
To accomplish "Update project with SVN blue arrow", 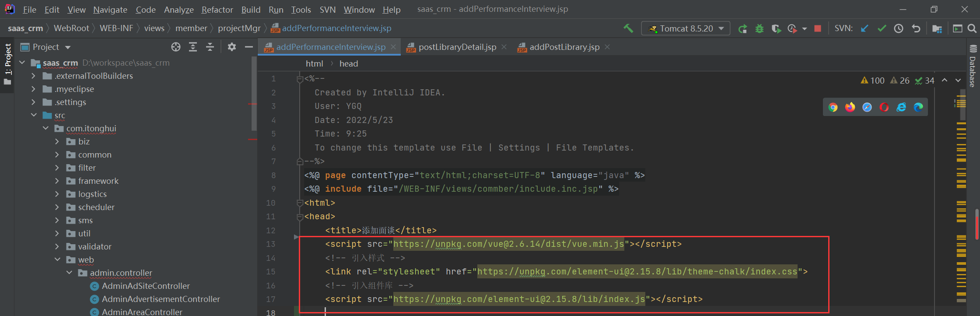I will pos(864,28).
